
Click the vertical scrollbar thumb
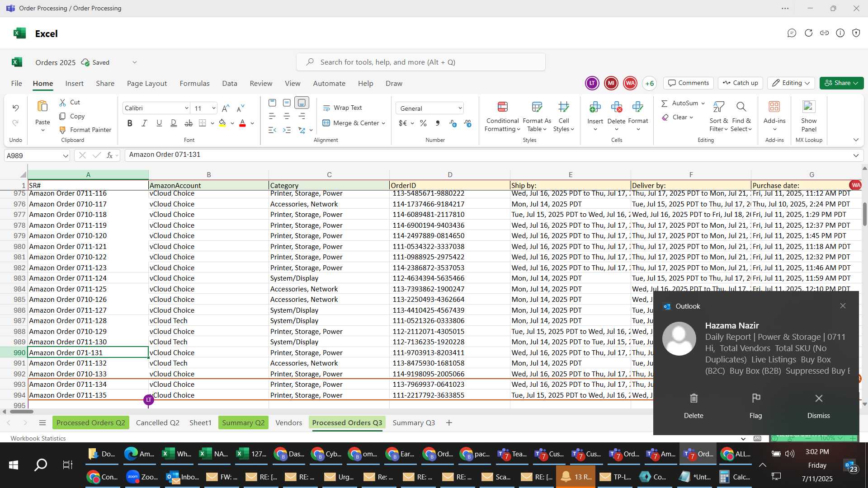(864, 214)
